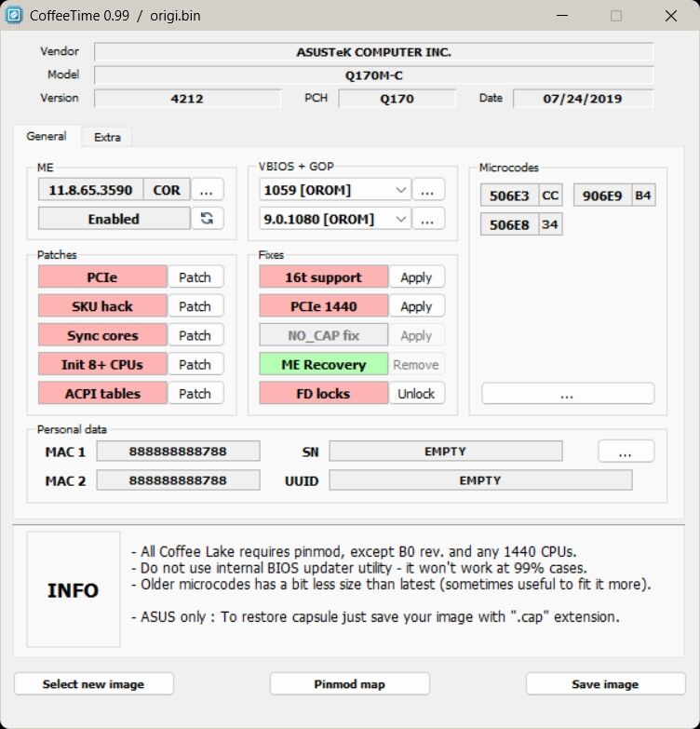700x729 pixels.
Task: Click the ME refresh arrows icon
Action: click(208, 219)
